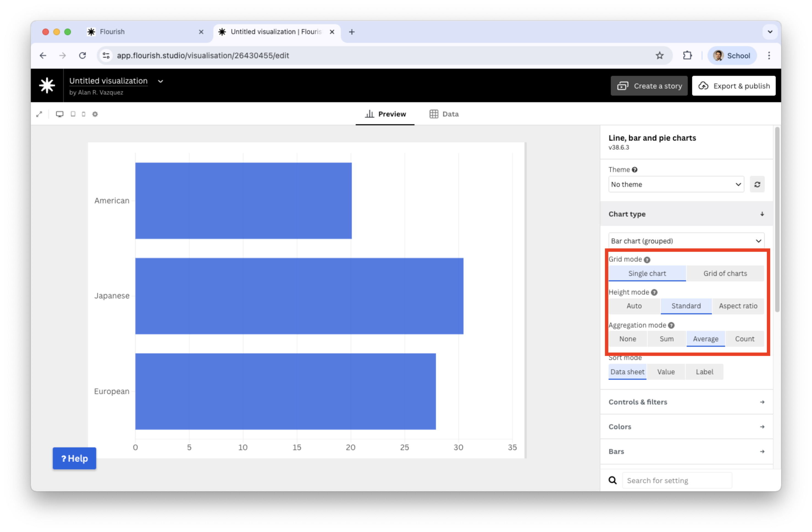Set Aggregation mode to Sum
The image size is (812, 532).
pos(666,339)
